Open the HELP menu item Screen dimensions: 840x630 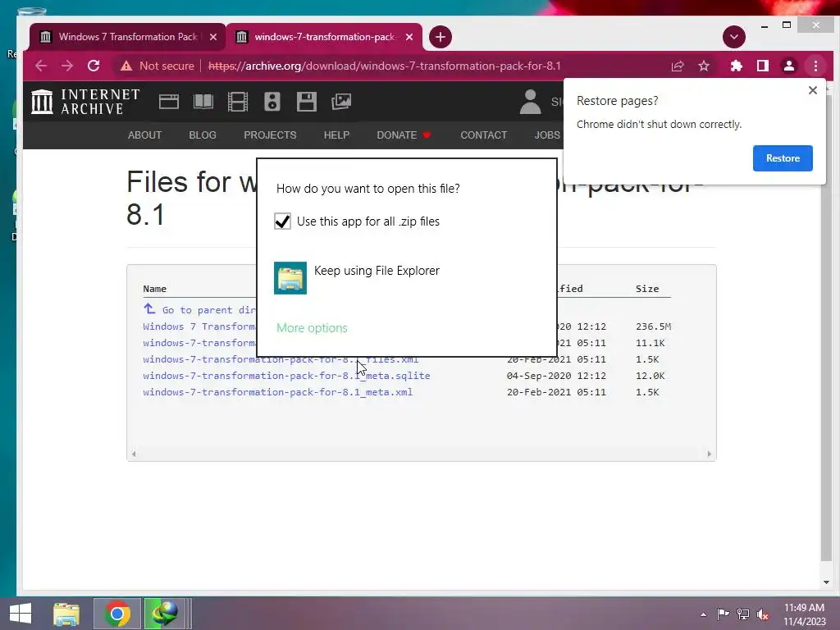[336, 135]
